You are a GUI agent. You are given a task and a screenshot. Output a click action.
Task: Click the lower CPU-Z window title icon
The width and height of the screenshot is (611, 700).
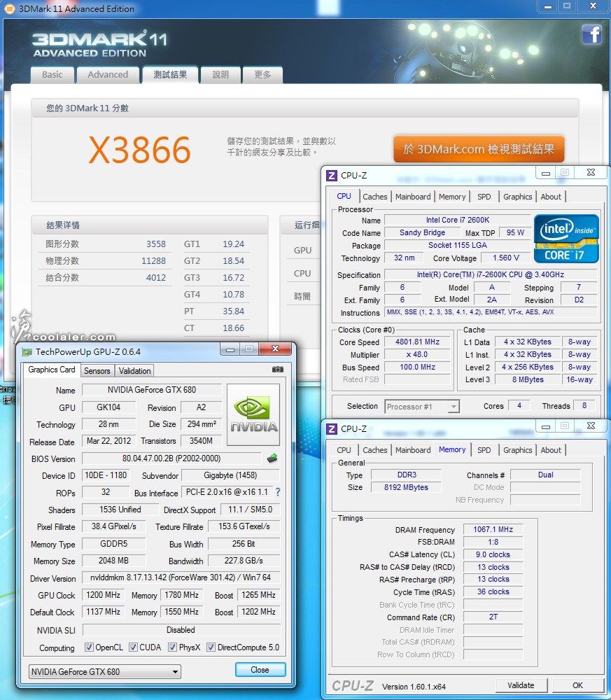[x=332, y=429]
